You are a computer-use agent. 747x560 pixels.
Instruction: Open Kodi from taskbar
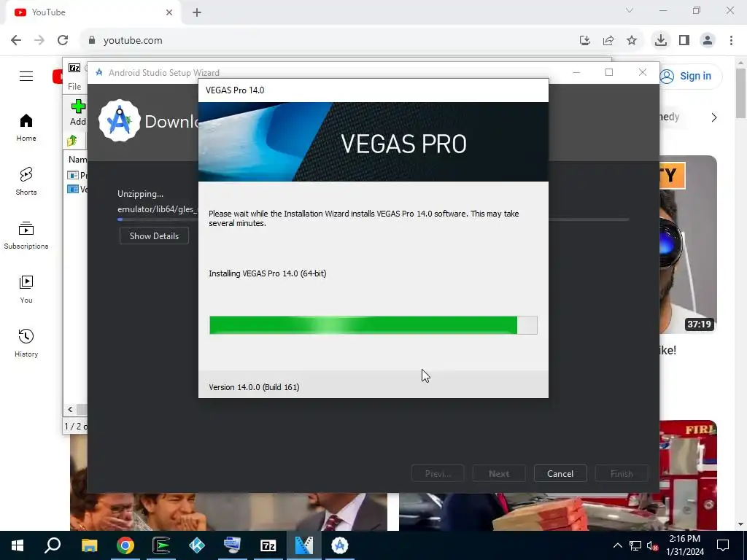click(197, 545)
